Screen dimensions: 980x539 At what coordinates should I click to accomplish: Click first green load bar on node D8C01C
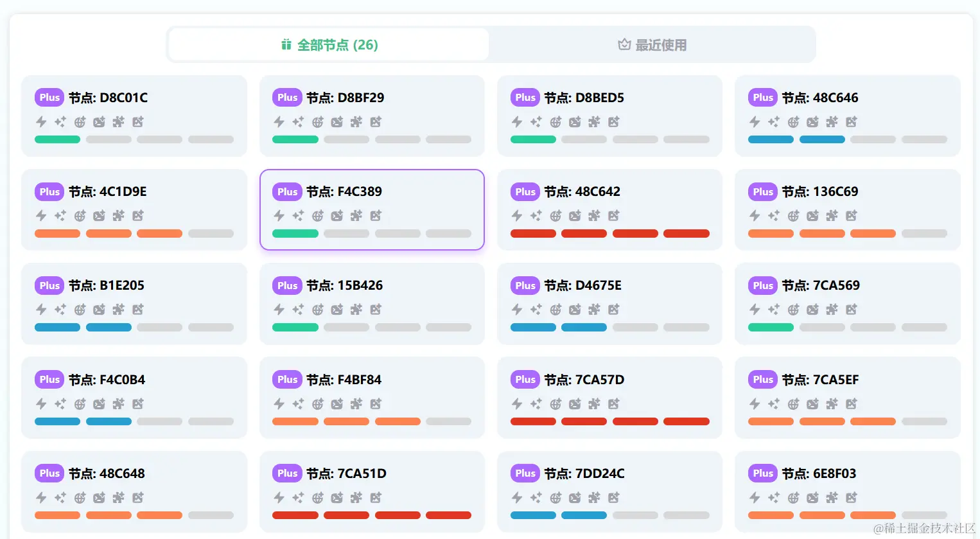click(x=57, y=139)
